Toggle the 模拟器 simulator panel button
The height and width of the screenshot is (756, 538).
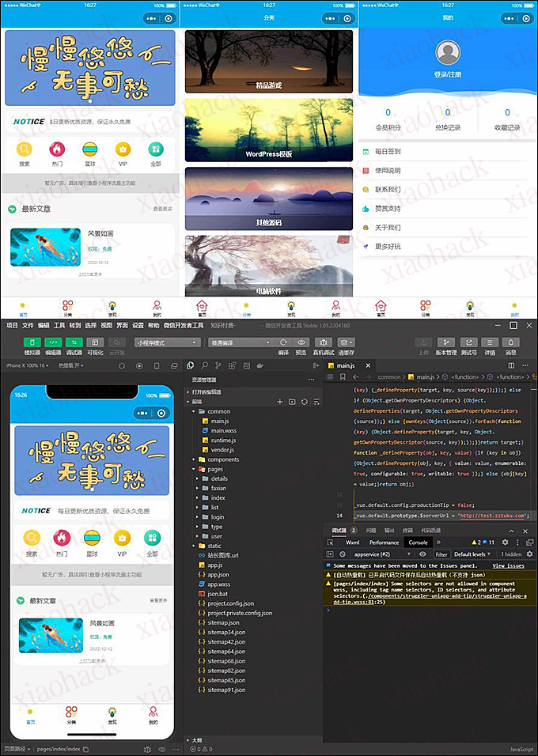(x=32, y=342)
